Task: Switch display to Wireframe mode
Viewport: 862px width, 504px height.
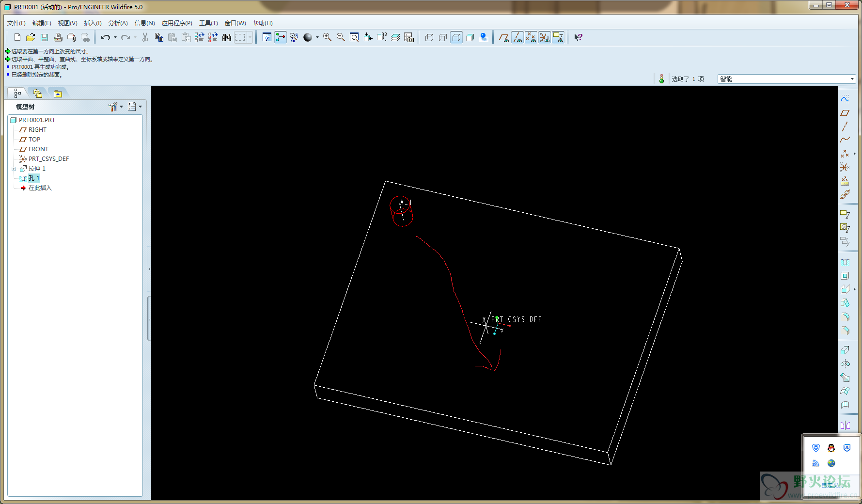Action: 429,37
